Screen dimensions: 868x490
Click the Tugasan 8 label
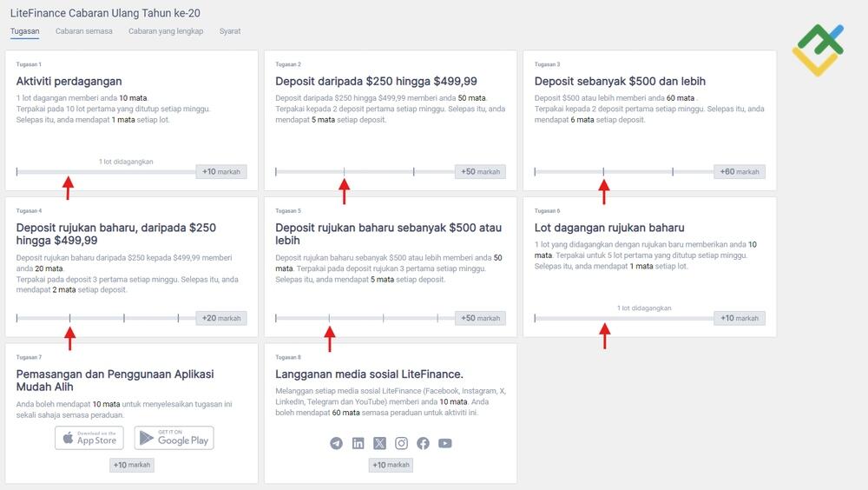pyautogui.click(x=288, y=357)
